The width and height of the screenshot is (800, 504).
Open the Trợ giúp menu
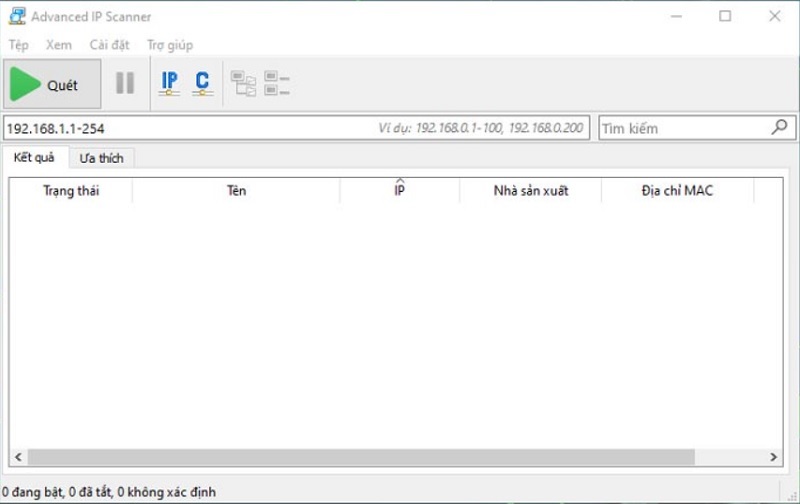[170, 45]
